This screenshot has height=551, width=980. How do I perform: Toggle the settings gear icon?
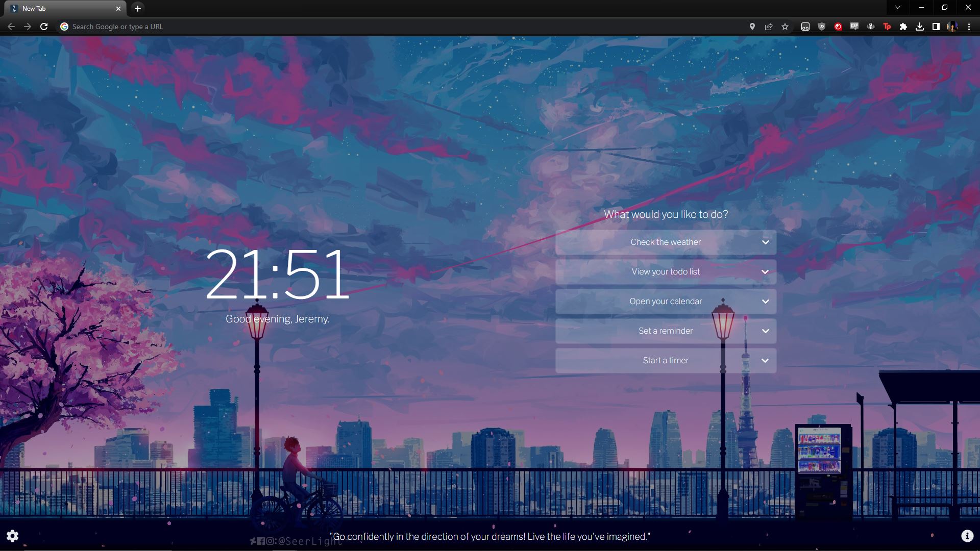tap(12, 536)
